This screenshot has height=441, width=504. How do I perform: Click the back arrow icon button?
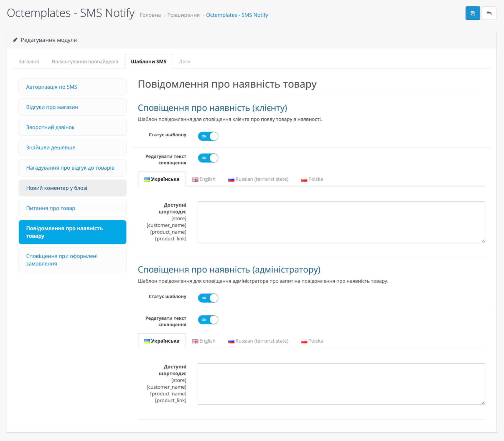coord(489,13)
